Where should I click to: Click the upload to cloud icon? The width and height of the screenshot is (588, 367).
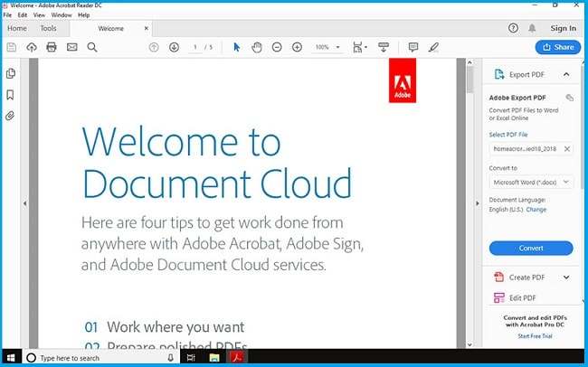(x=32, y=47)
